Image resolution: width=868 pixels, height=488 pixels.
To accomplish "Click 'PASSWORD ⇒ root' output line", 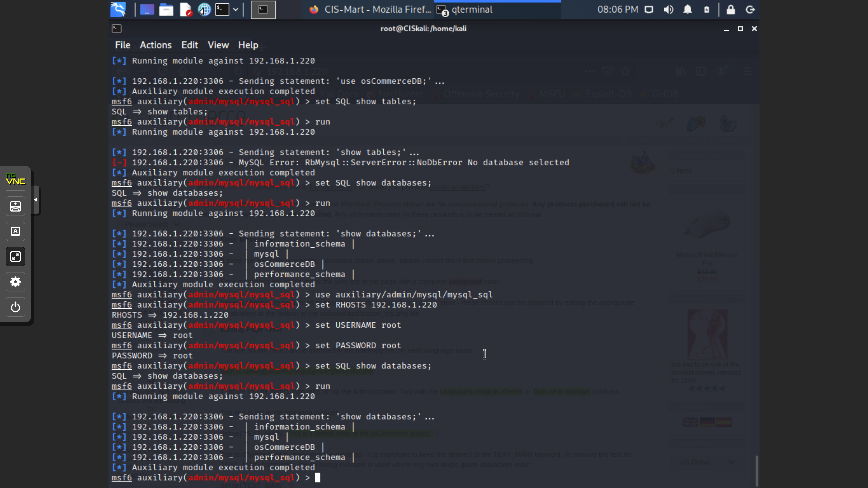I will 152,356.
